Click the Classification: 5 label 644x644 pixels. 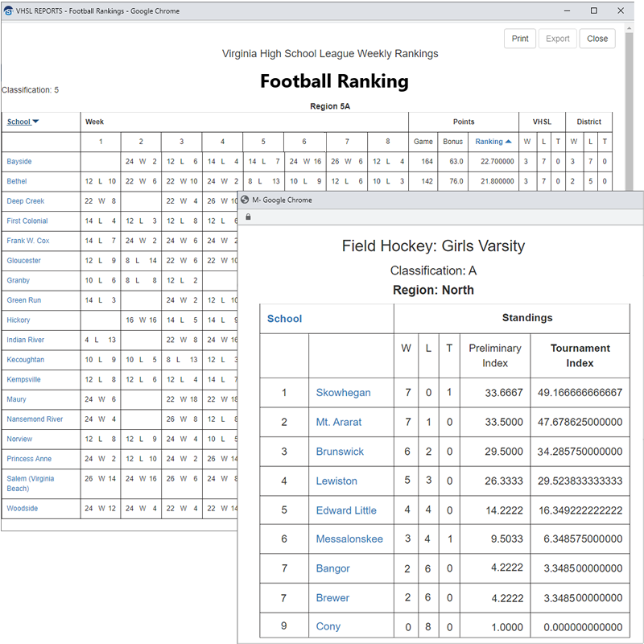[30, 90]
